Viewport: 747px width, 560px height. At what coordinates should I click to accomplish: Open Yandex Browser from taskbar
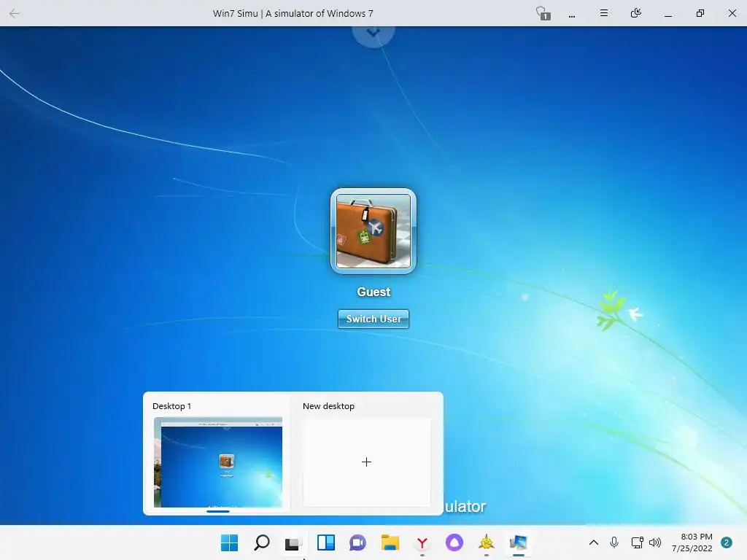(422, 542)
